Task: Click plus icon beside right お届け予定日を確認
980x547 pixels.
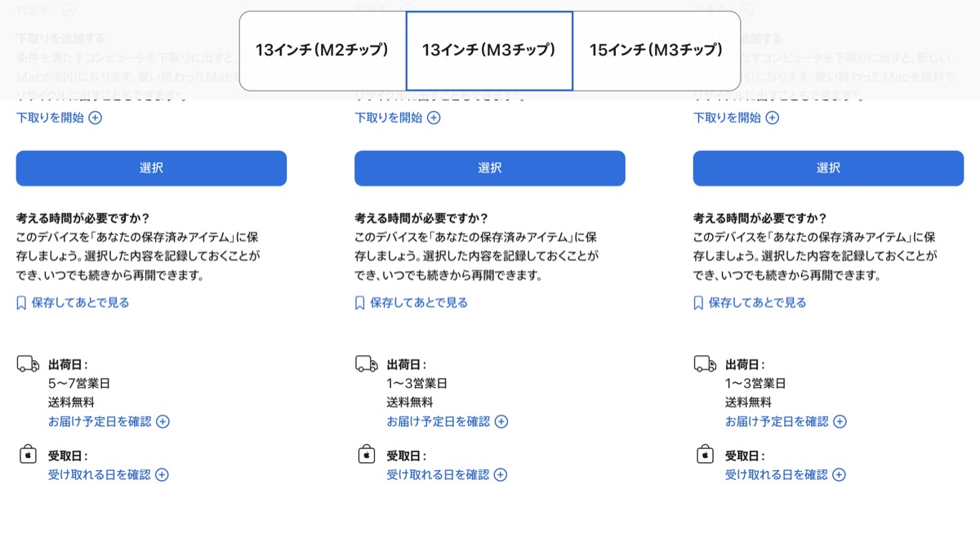Action: coord(840,422)
